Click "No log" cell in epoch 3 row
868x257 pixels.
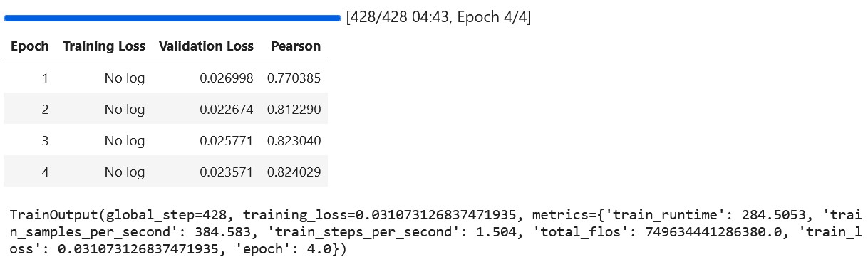pos(125,141)
